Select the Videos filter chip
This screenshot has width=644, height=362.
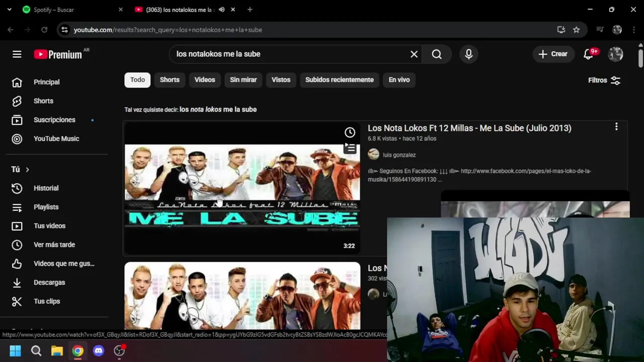coord(205,80)
